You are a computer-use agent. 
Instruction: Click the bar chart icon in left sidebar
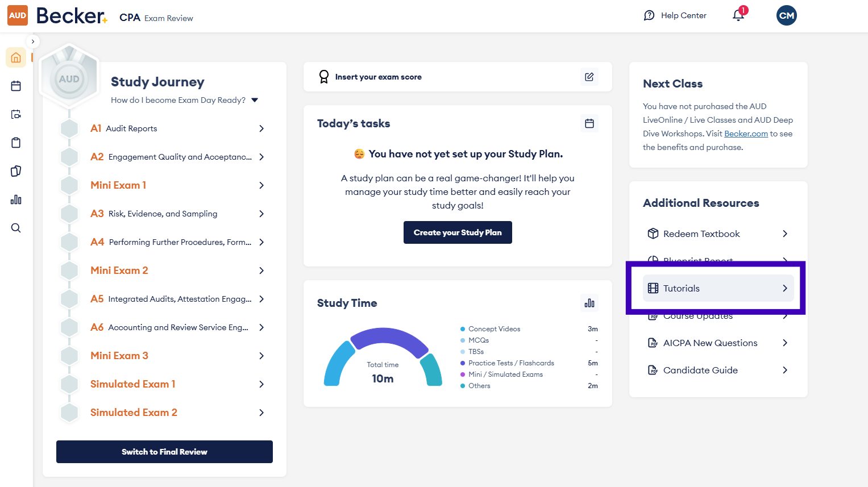pos(16,199)
